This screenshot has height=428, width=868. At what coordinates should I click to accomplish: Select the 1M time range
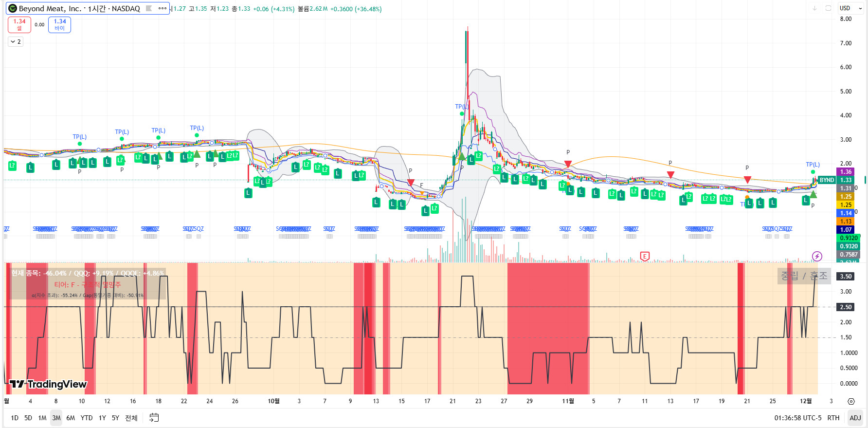click(x=42, y=418)
